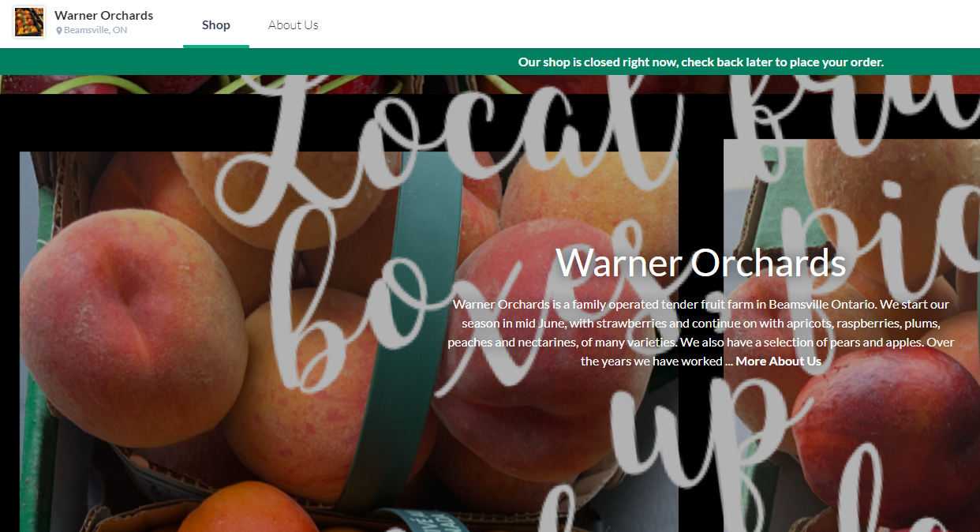Click the Warner Orchards logo thumbnail
Viewport: 980px width, 532px height.
pos(29,22)
